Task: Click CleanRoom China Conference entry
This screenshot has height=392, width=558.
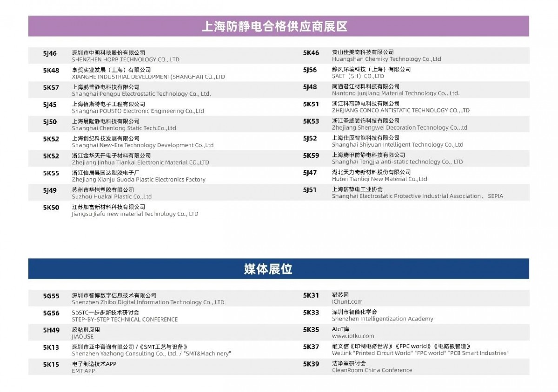Action: (x=372, y=370)
